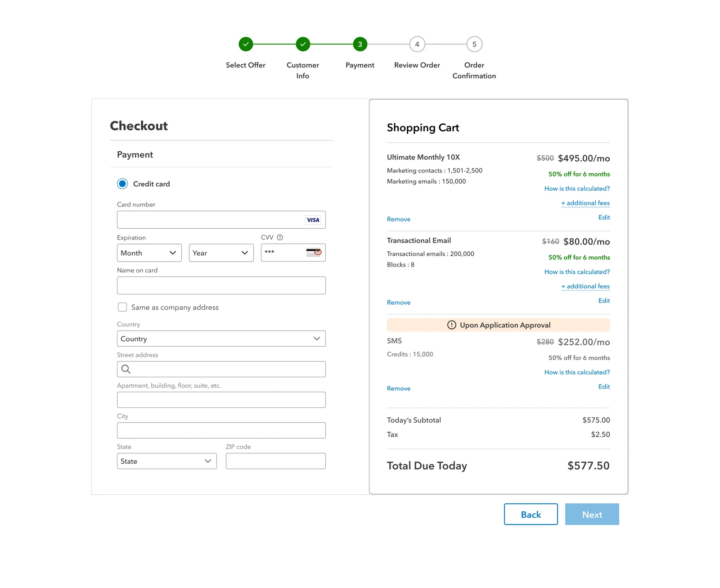Open the expiration Year dropdown
The height and width of the screenshot is (588, 720).
pos(221,253)
